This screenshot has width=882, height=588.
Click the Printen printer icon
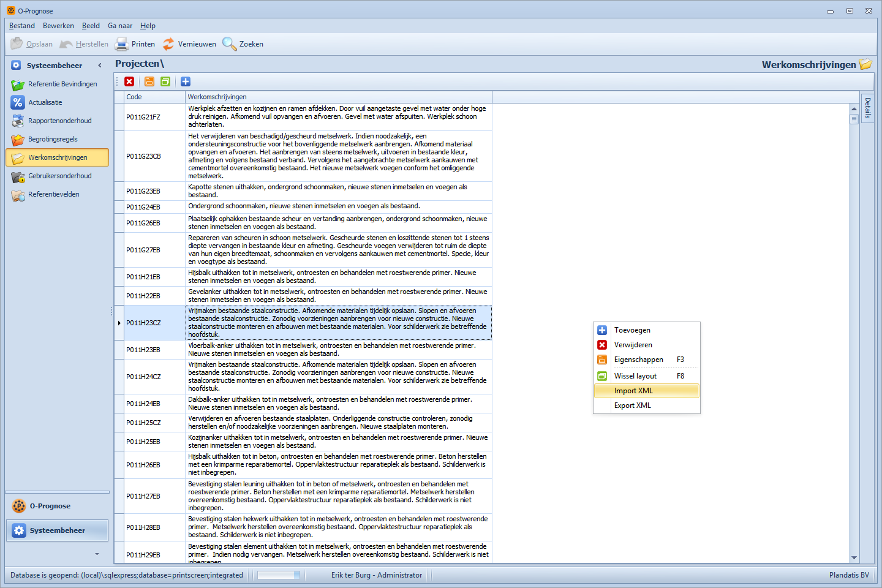point(122,44)
